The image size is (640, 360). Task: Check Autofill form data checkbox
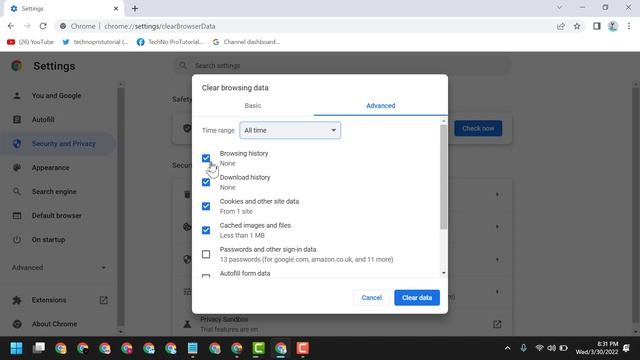(x=206, y=276)
